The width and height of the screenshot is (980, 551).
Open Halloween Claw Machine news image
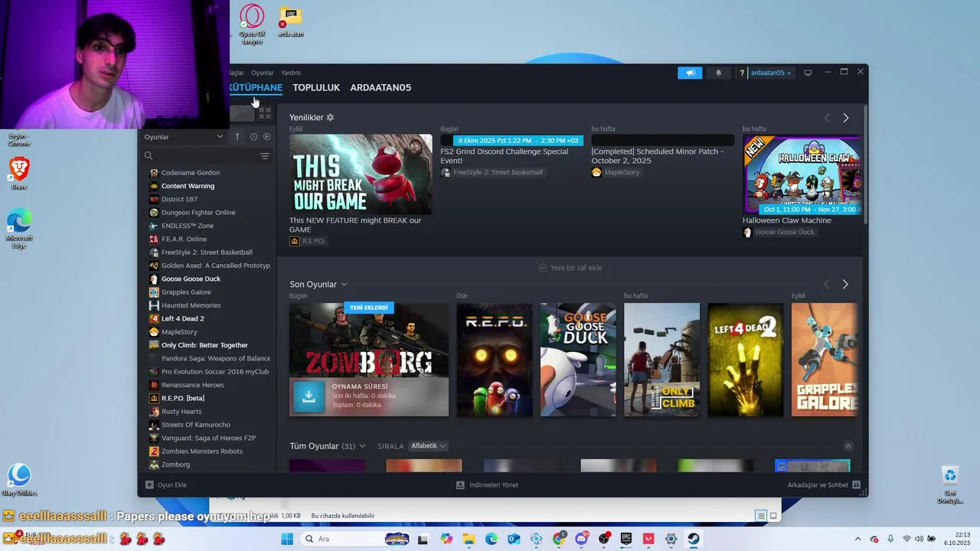tap(802, 174)
